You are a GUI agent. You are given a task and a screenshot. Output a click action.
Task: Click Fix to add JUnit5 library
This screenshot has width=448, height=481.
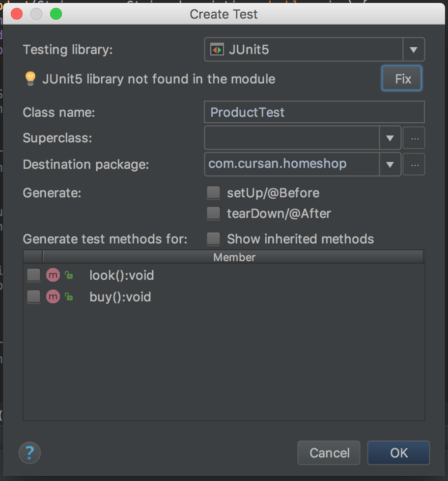click(402, 79)
